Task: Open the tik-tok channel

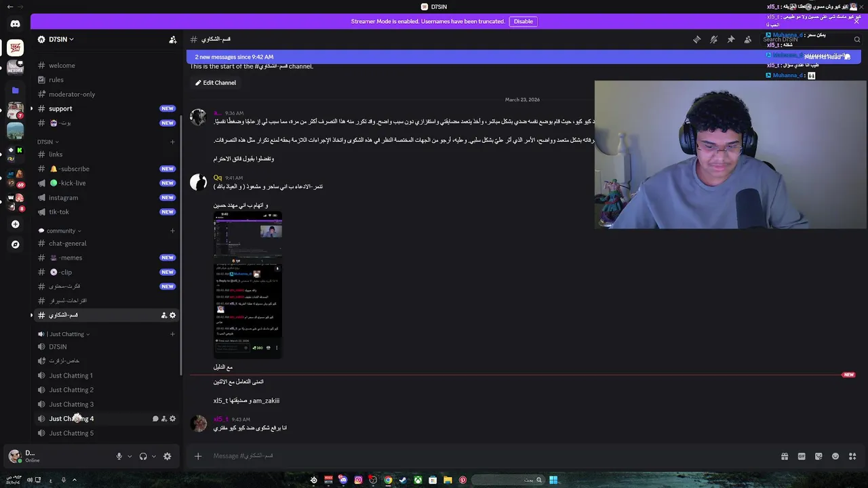Action: pyautogui.click(x=107, y=212)
